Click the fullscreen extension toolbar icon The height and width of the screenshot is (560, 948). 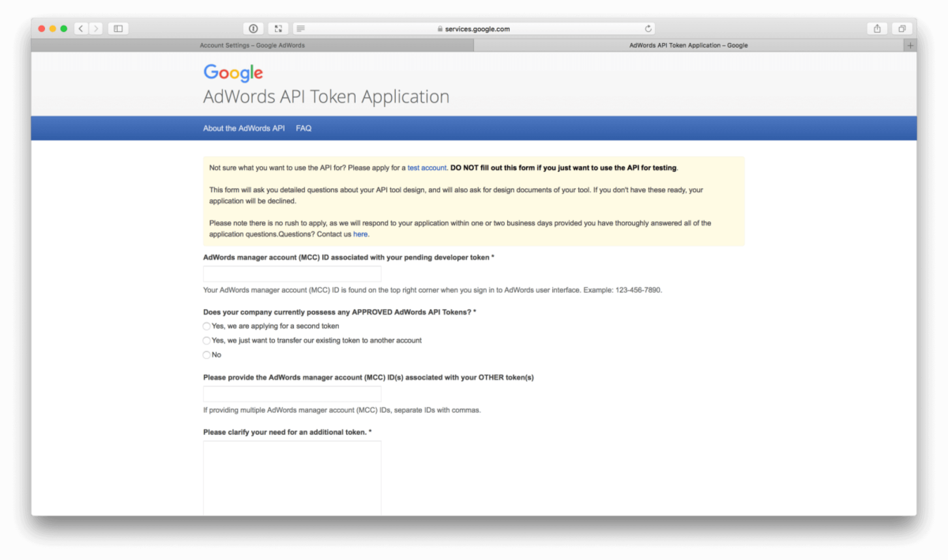coord(278,28)
